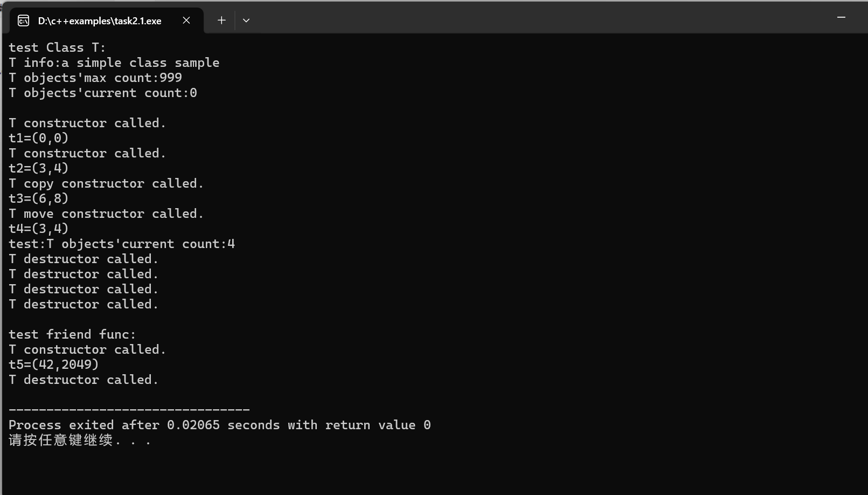Screen dimensions: 868x495
Task: Click the dashed separator line
Action: pos(129,410)
